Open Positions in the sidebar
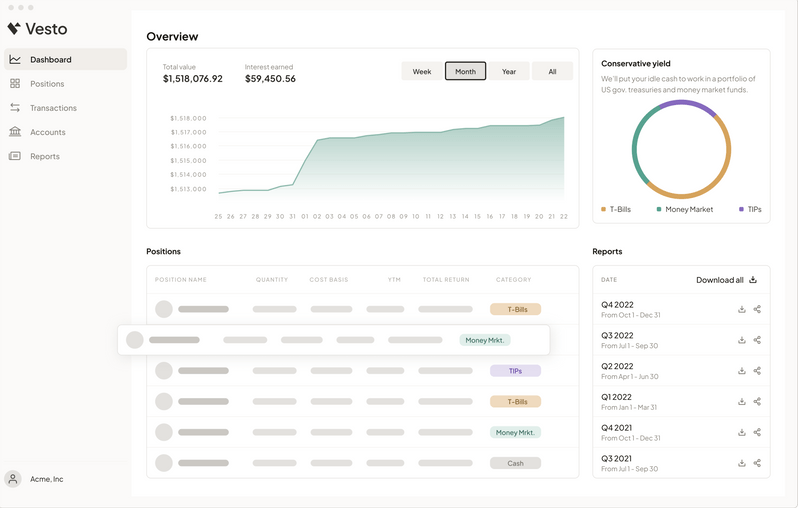Image resolution: width=798 pixels, height=508 pixels. pyautogui.click(x=47, y=84)
